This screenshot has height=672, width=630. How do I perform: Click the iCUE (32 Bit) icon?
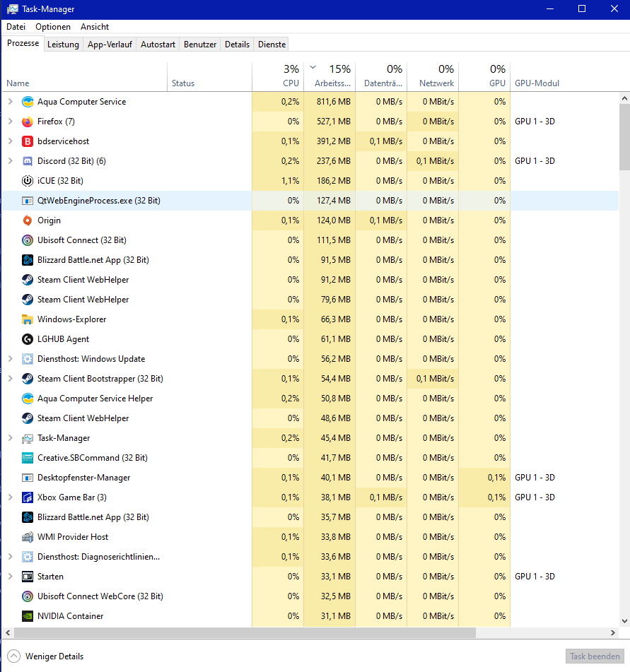point(28,181)
